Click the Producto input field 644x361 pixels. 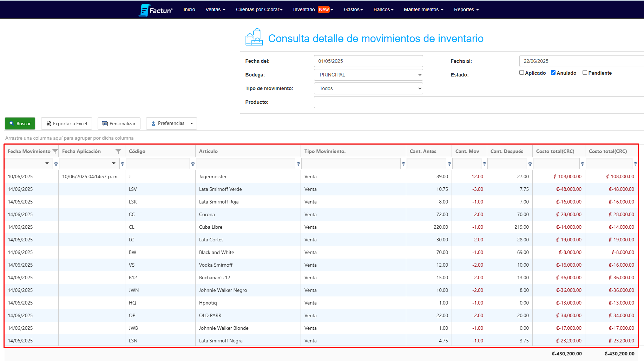point(479,102)
